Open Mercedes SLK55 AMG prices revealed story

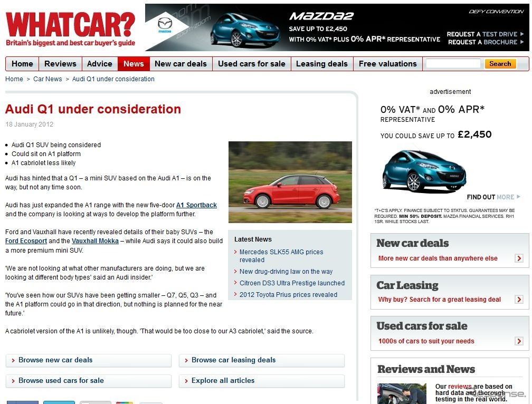tap(281, 256)
